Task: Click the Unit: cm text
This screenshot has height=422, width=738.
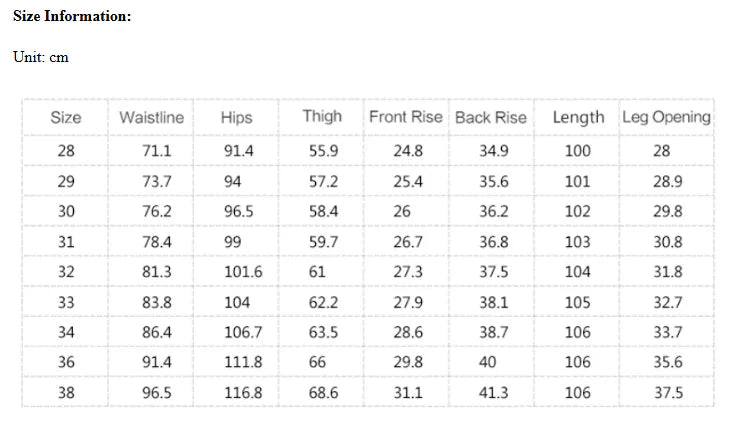Action: [41, 57]
